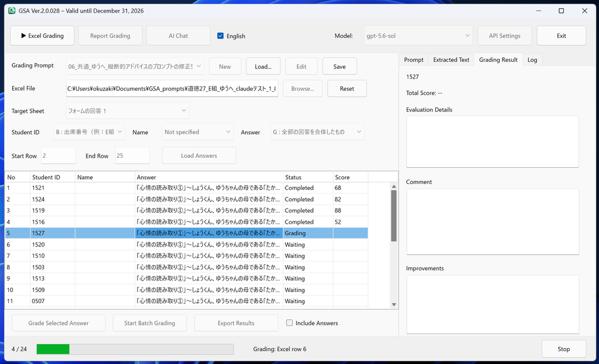Click the GSA app icon in title bar
The image size is (599, 364).
pyautogui.click(x=12, y=11)
